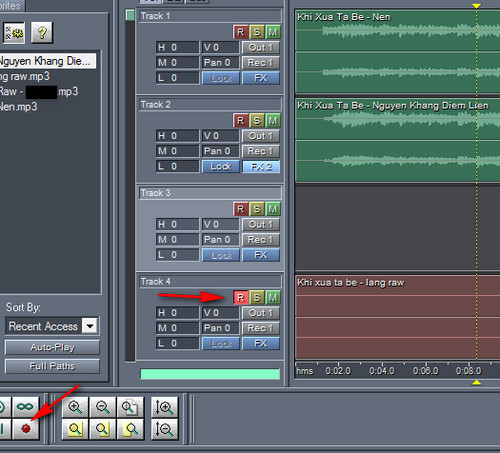Click the green vertical scroll handle beside Track 1
Viewport: 500px width, 453px height.
130,15
